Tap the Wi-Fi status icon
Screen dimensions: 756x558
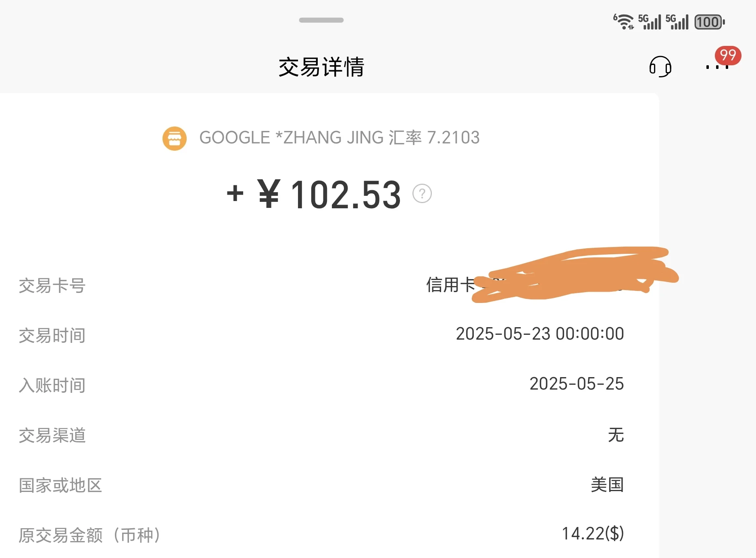coord(623,22)
